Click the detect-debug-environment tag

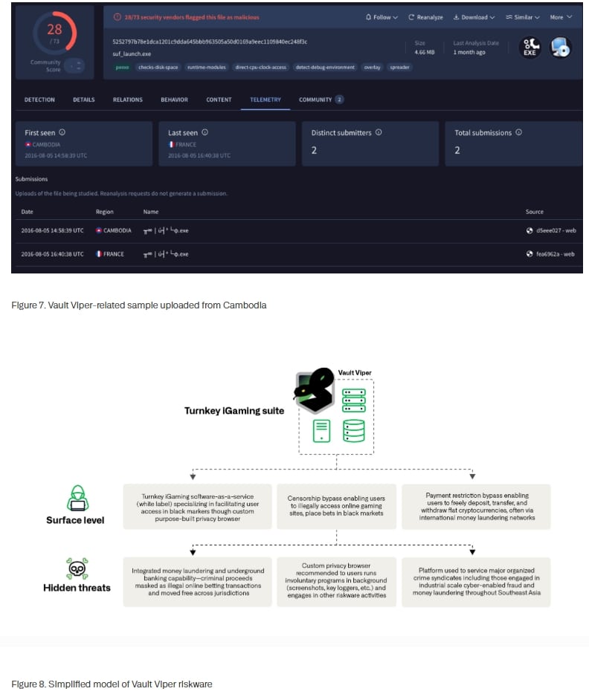(x=326, y=67)
